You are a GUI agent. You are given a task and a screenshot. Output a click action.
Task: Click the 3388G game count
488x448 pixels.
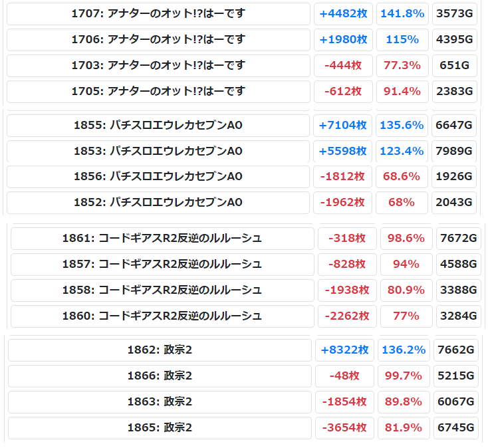click(x=459, y=290)
